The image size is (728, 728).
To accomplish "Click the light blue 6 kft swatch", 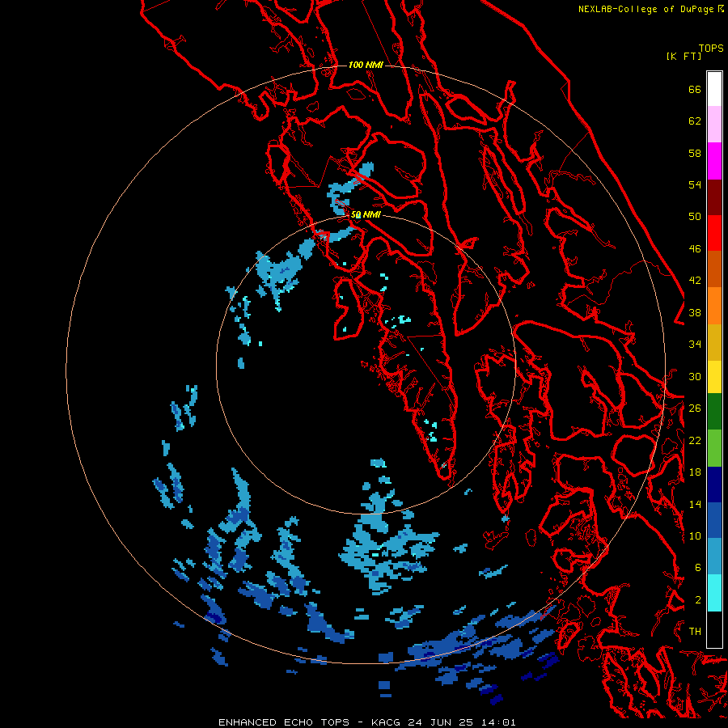I will point(714,557).
